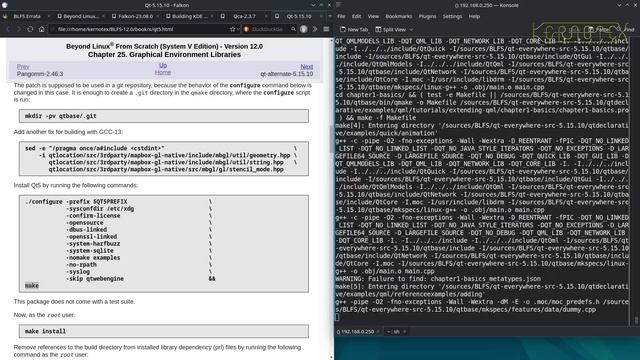
Task: Follow the Prev link to Pangomm
Action: [23, 67]
